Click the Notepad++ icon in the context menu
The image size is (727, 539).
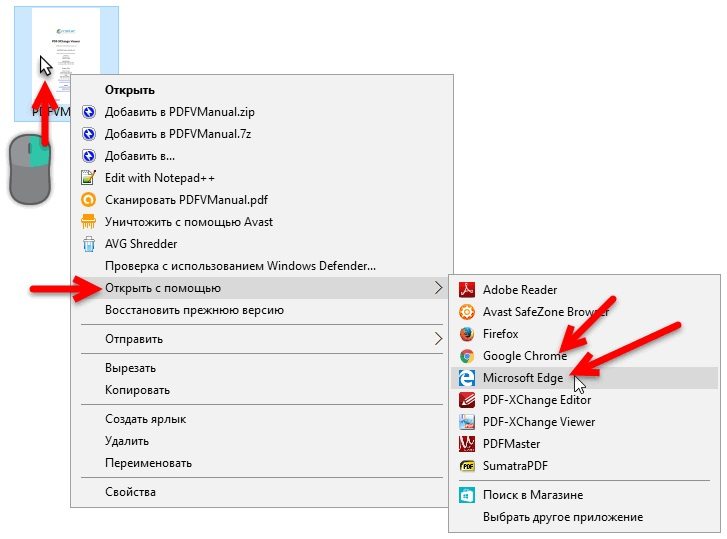tap(89, 178)
